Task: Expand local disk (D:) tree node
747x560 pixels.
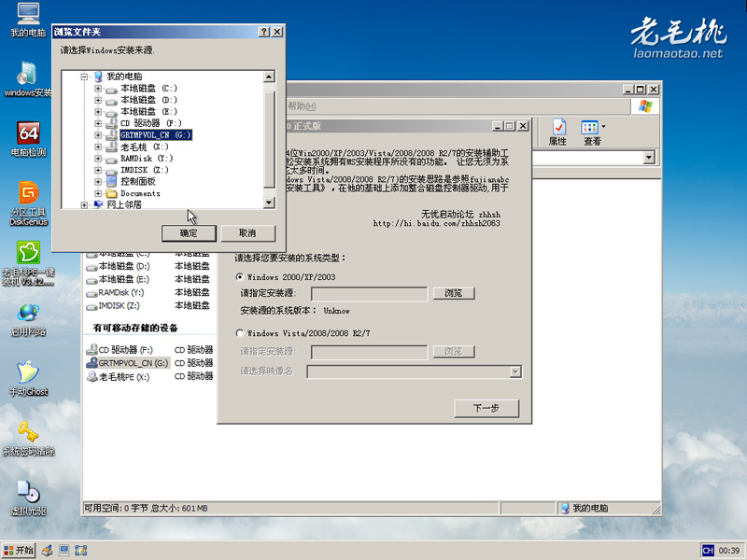Action: tap(98, 100)
